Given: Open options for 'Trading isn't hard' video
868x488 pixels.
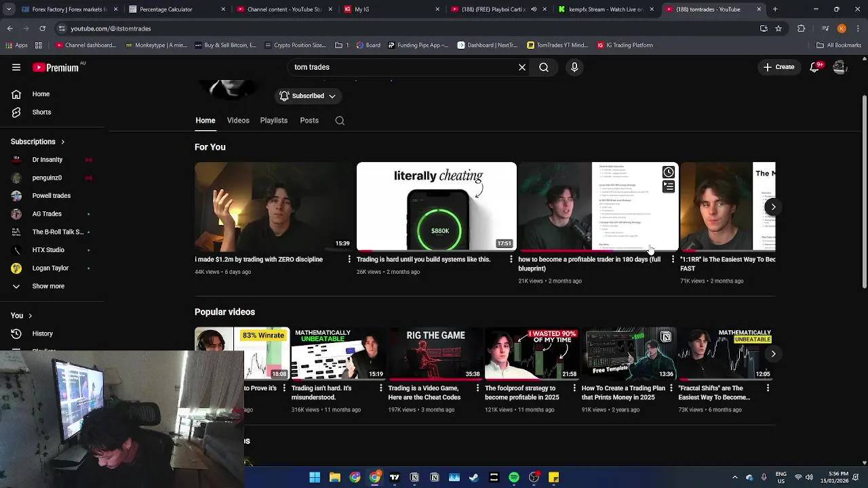Looking at the screenshot, I should 380,388.
